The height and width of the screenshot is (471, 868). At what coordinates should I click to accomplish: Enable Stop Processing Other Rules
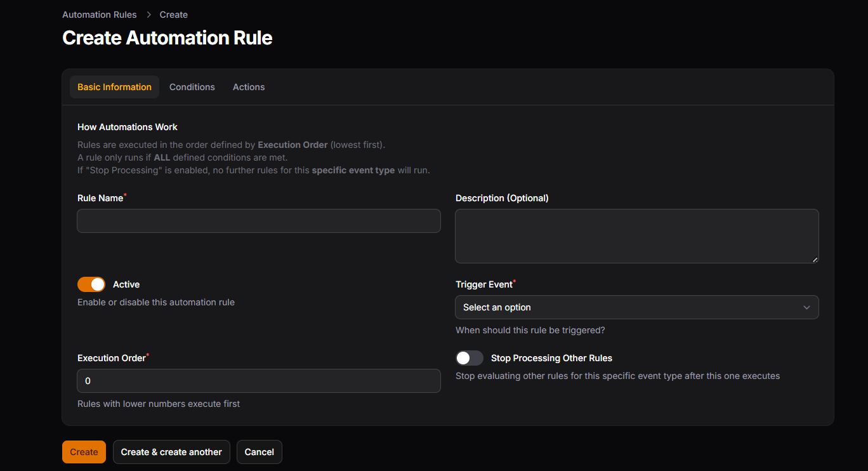point(469,357)
